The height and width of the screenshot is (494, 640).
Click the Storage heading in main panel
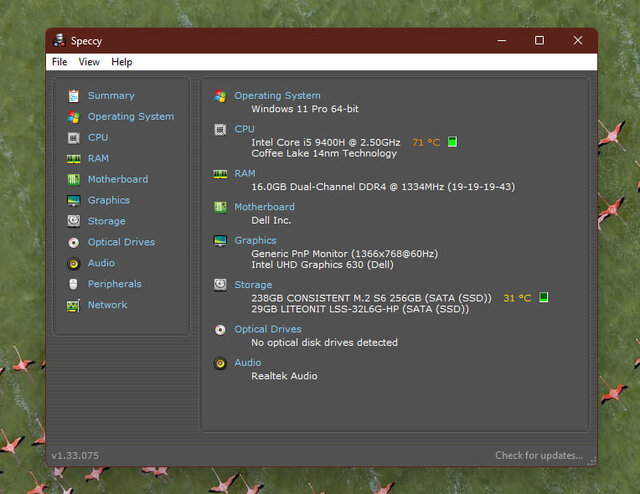(253, 285)
